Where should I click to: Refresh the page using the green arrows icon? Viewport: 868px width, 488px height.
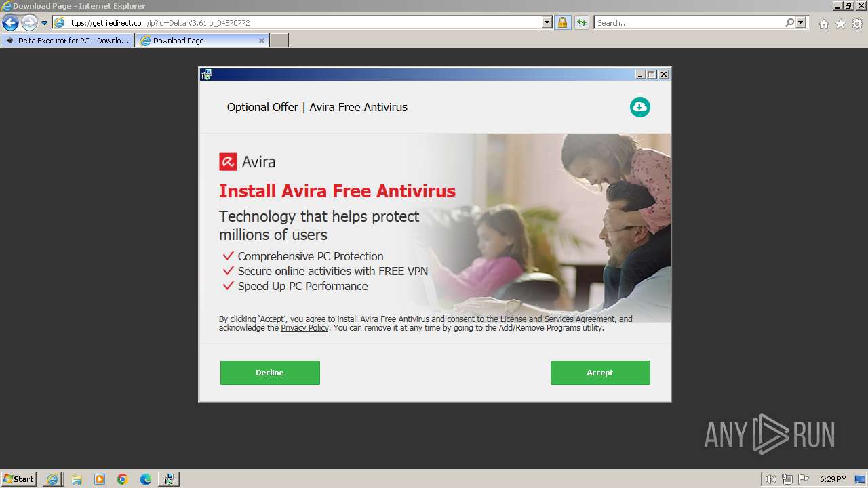pyautogui.click(x=581, y=23)
